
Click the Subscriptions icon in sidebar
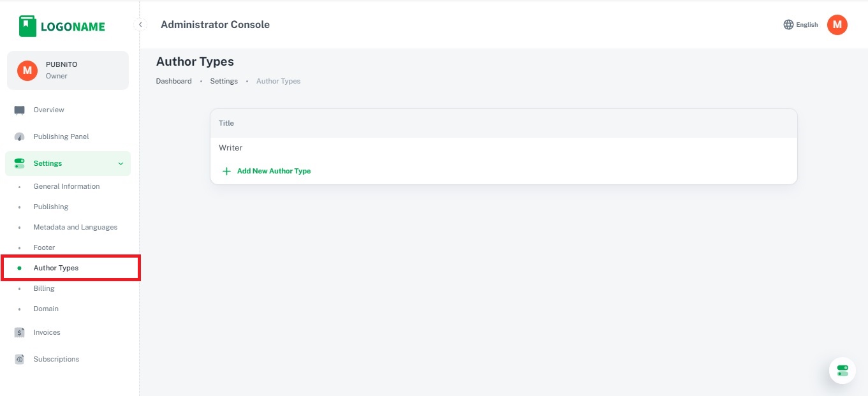coord(20,360)
